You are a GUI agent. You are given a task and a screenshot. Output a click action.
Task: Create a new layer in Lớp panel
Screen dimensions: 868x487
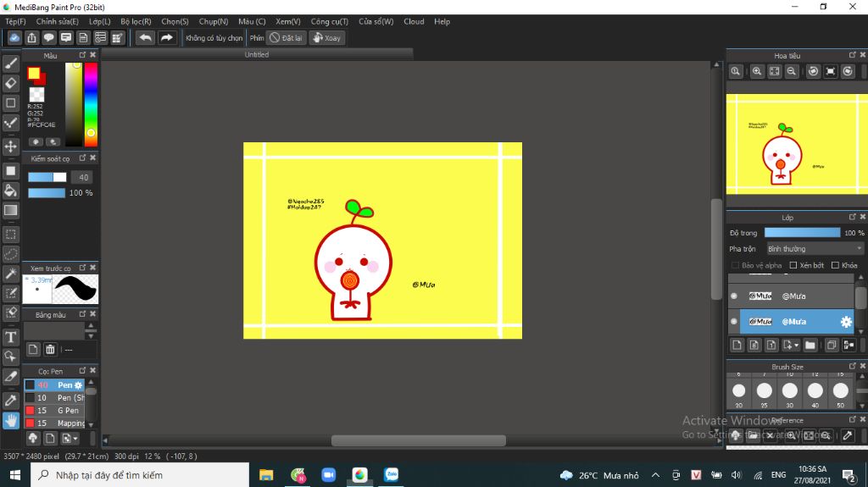point(737,346)
